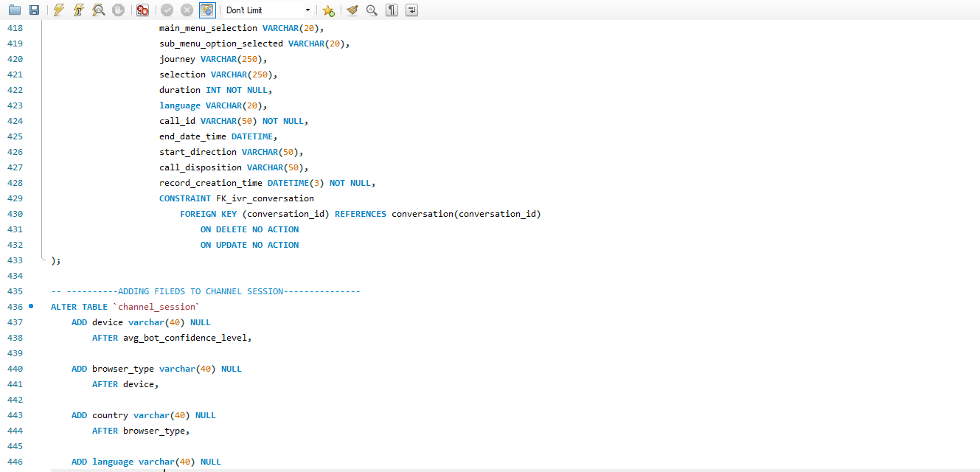Open the find panel magnifier icon
980x472 pixels.
coord(372,10)
